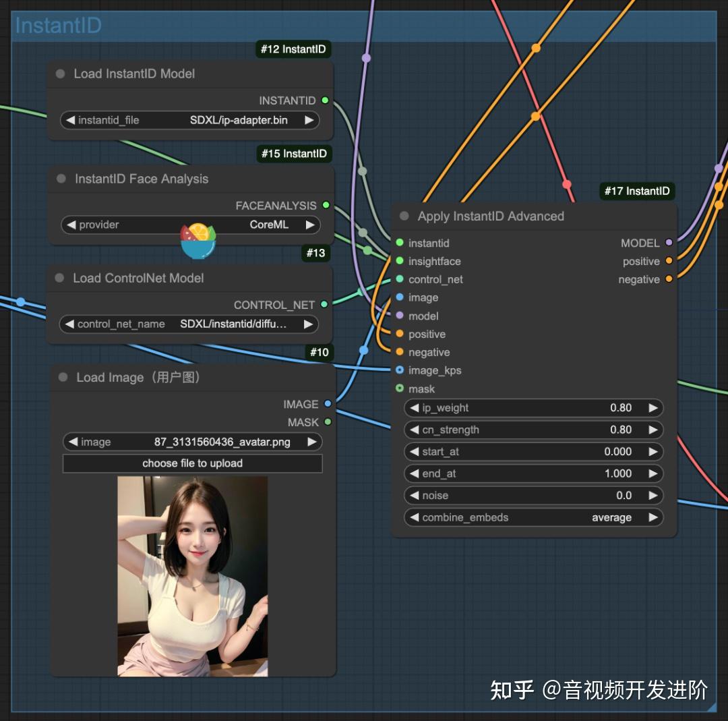The height and width of the screenshot is (721, 728).
Task: Click the image_kps input port
Action: click(x=400, y=370)
